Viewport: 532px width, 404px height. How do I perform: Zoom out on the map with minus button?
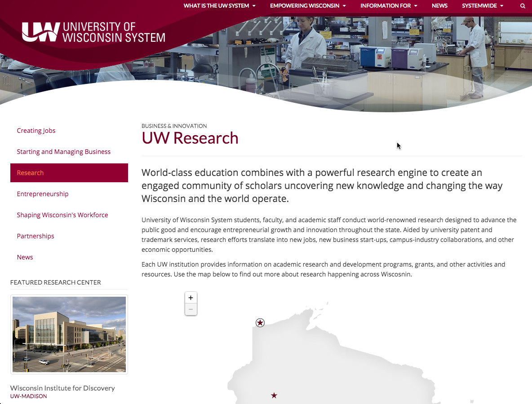tap(191, 309)
